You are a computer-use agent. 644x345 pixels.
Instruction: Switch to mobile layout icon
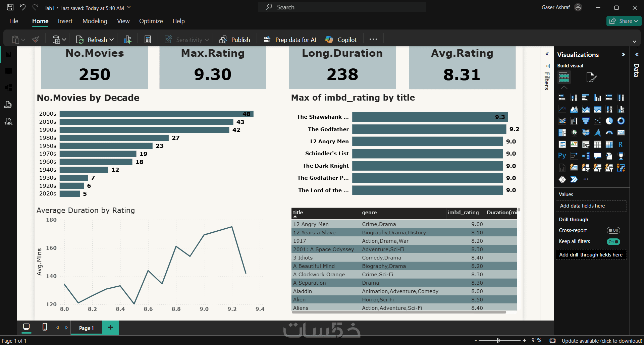(x=45, y=327)
